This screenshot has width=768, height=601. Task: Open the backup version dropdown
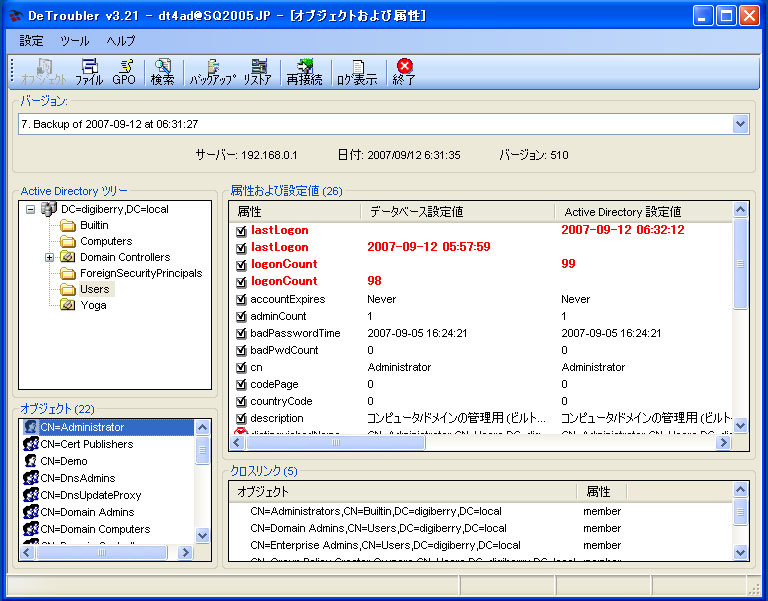[740, 124]
